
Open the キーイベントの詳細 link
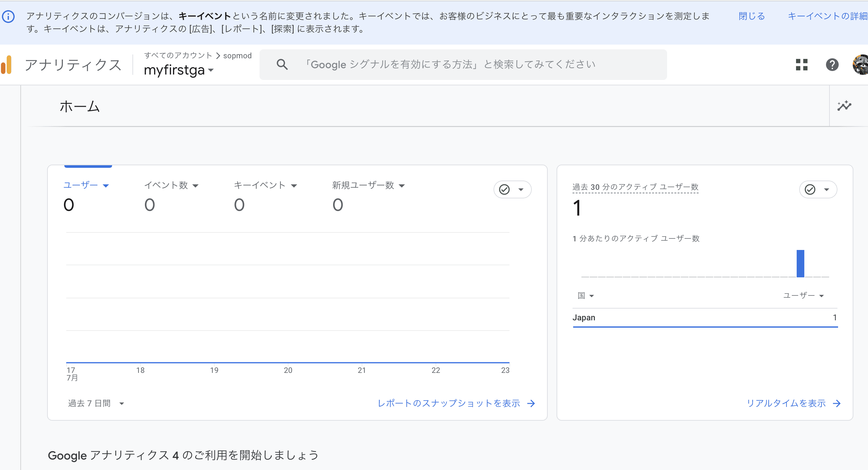(827, 16)
